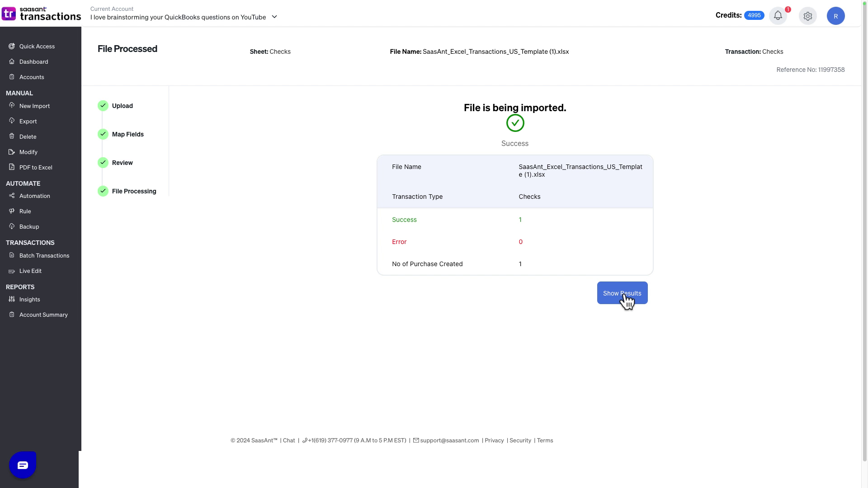Screen dimensions: 868x488
Task: Open the chat widget bubble icon
Action: click(23, 465)
